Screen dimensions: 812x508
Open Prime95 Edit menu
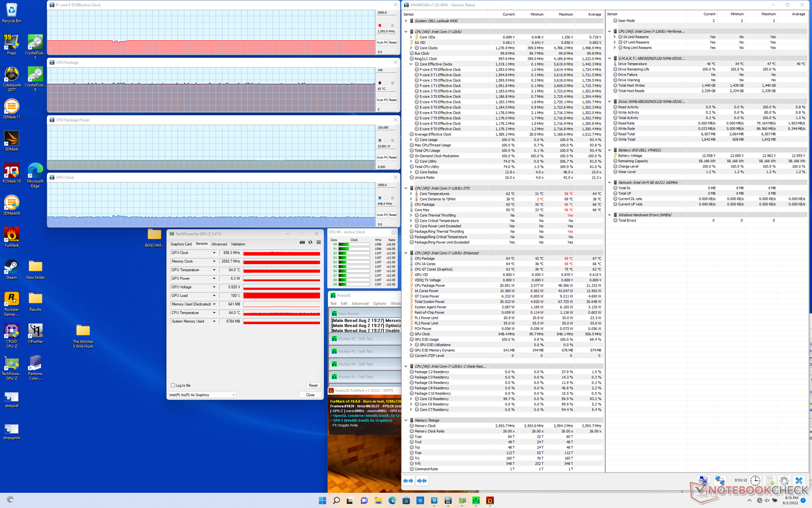click(344, 304)
